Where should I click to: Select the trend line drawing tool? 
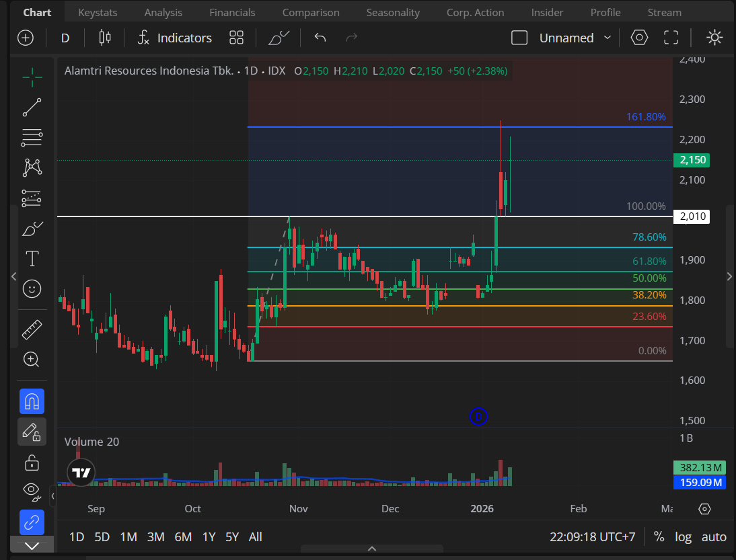(x=32, y=108)
